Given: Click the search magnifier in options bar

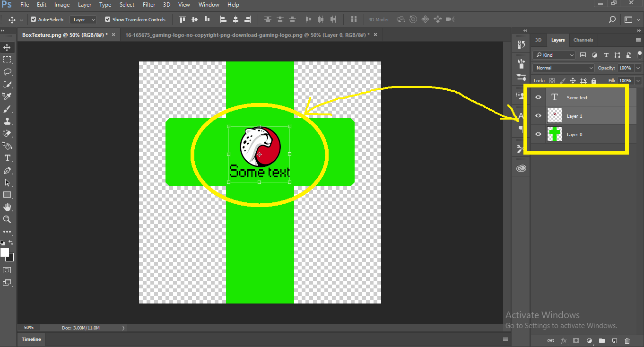Looking at the screenshot, I should [612, 19].
